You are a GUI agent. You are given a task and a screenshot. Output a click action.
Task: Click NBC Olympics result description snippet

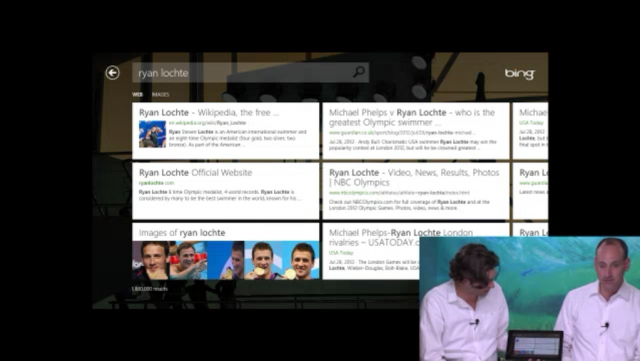tap(409, 205)
